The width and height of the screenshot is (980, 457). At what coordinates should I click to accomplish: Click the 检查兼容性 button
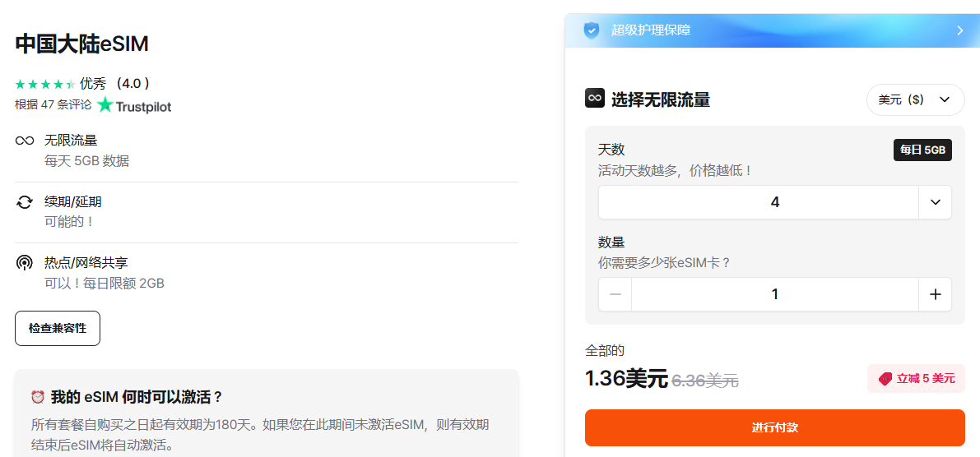58,328
